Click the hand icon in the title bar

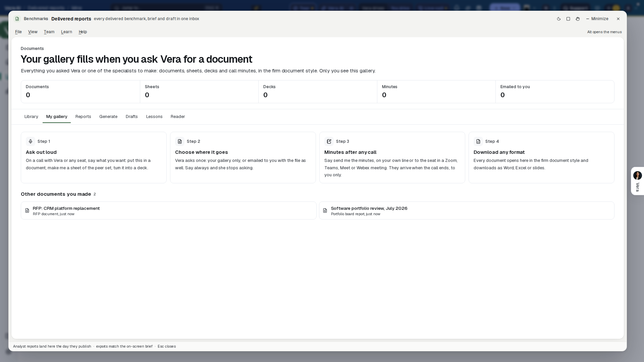click(x=578, y=19)
